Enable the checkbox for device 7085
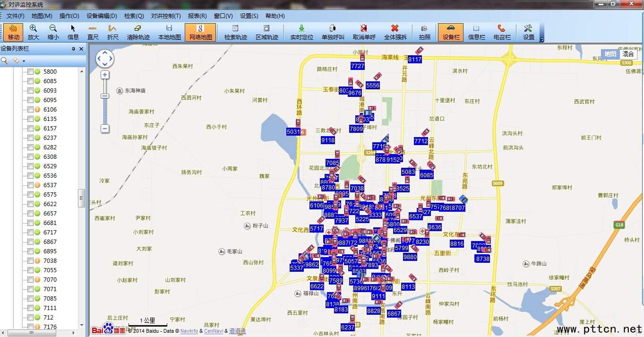This screenshot has width=644, height=337. (30, 299)
